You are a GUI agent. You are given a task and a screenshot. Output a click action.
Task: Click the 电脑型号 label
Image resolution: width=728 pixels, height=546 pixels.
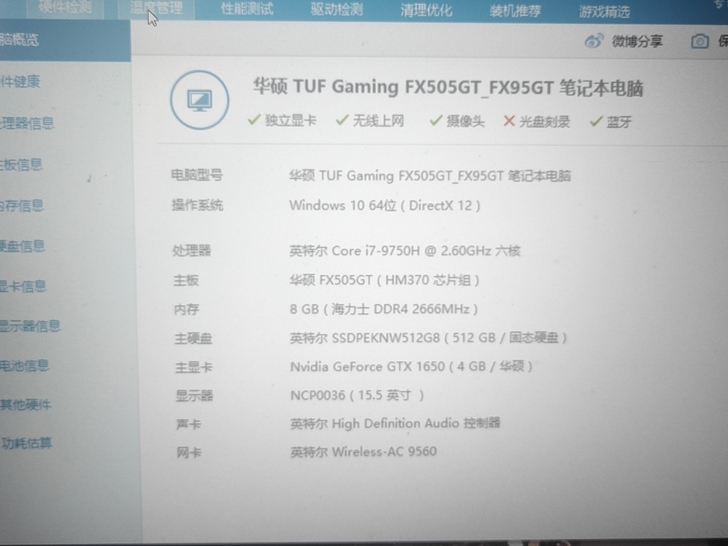coord(197,175)
